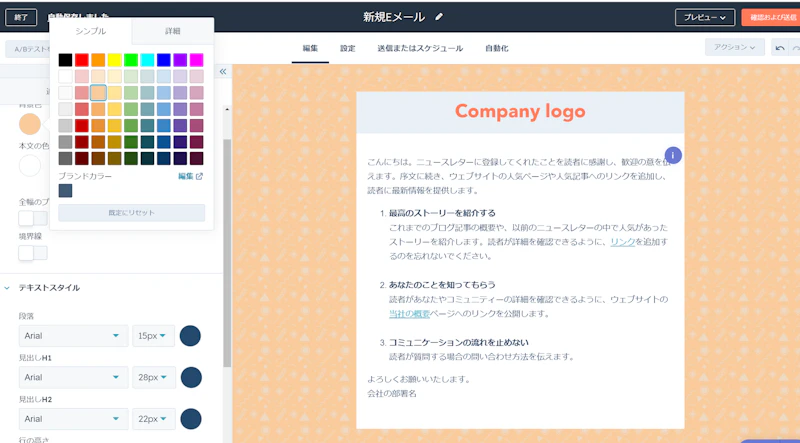Click the pencil icon beside 新規Eメール title
Screen dimensions: 800x443
(439, 17)
